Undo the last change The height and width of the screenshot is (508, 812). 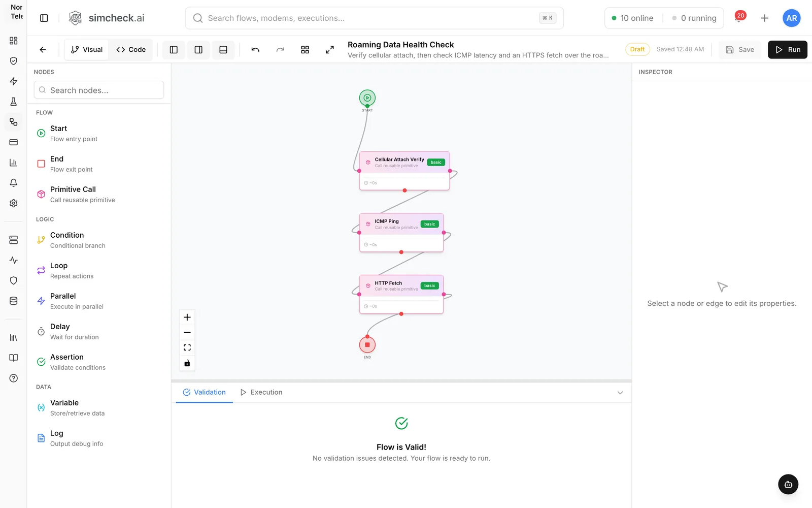coord(255,50)
